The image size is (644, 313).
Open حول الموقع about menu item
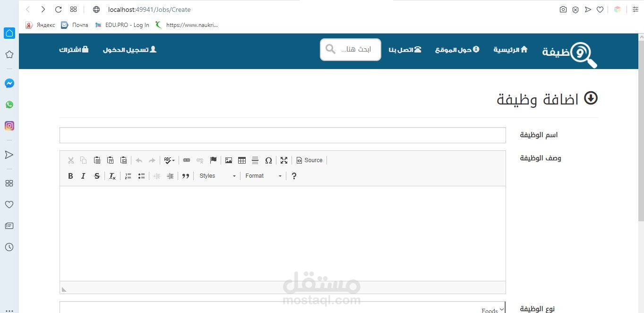457,50
